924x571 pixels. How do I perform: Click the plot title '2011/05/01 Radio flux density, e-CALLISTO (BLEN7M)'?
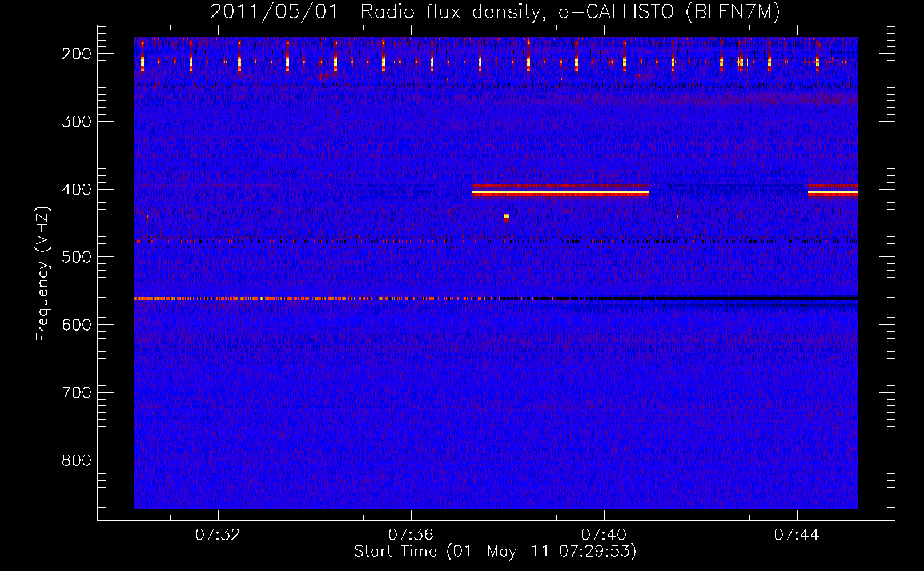point(495,11)
